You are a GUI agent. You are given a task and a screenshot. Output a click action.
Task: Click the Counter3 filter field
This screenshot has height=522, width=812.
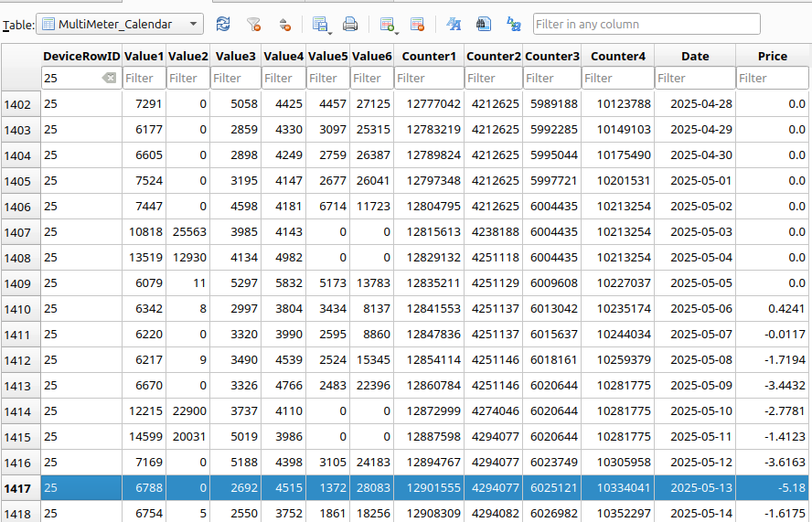[552, 79]
